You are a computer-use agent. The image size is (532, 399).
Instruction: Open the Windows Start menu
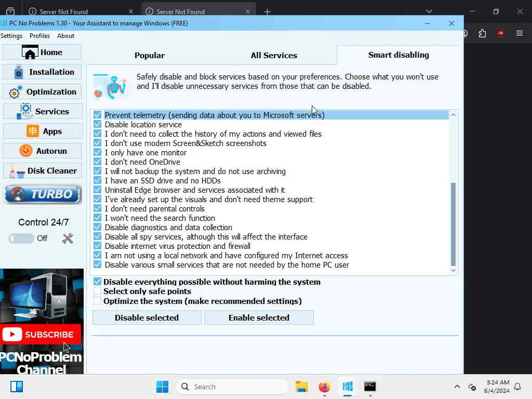point(162,387)
